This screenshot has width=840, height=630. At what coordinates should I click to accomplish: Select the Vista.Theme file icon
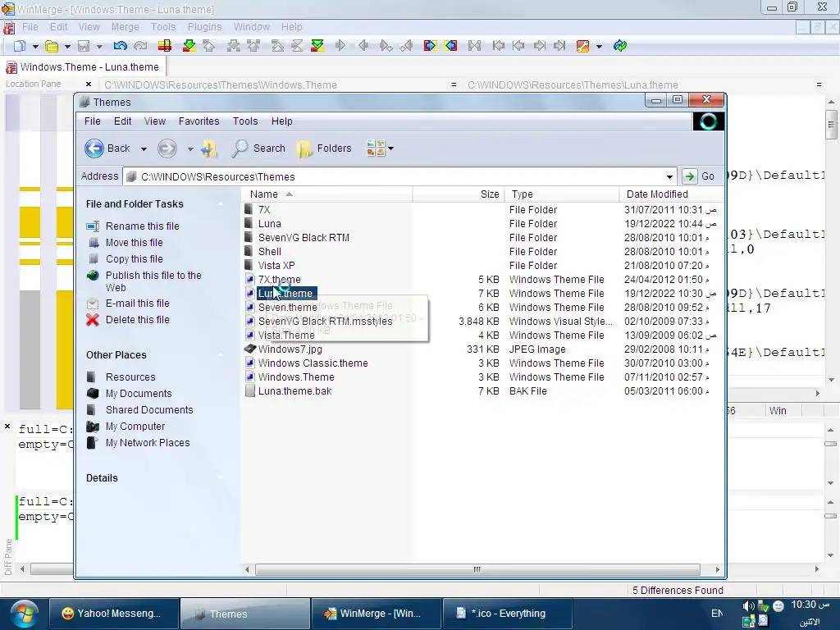(x=249, y=336)
